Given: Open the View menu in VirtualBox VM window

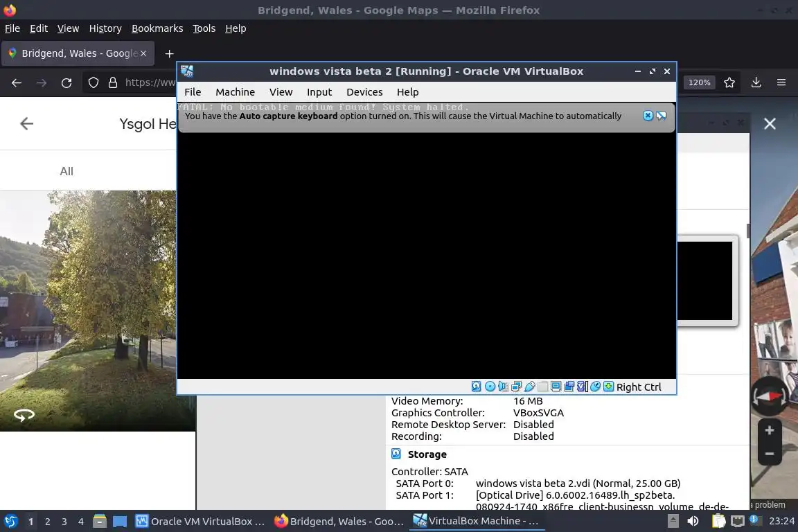Looking at the screenshot, I should point(281,92).
